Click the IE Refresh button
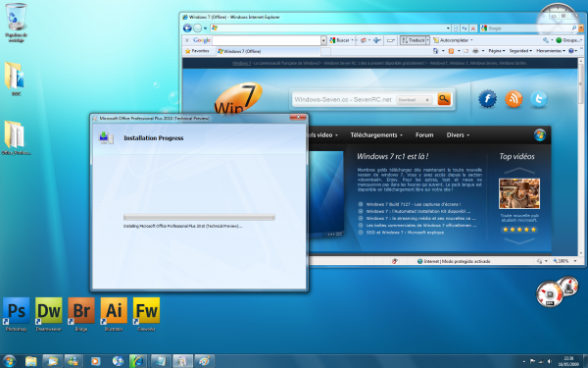The height and width of the screenshot is (368, 588). click(465, 28)
